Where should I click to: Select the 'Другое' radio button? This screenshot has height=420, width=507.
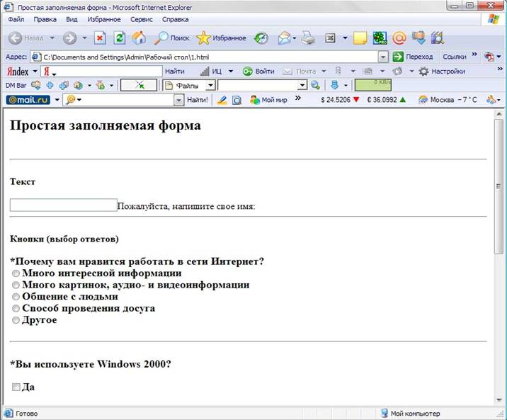pyautogui.click(x=16, y=320)
